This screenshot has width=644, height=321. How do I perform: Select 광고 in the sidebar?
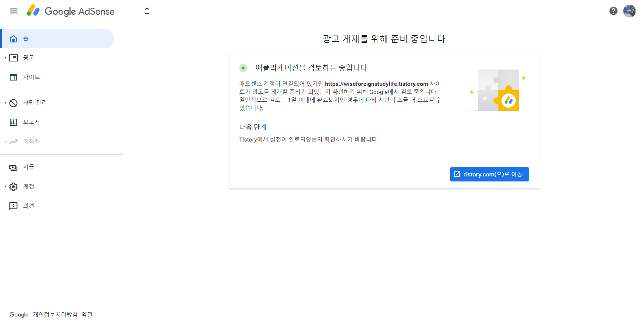[x=58, y=58]
